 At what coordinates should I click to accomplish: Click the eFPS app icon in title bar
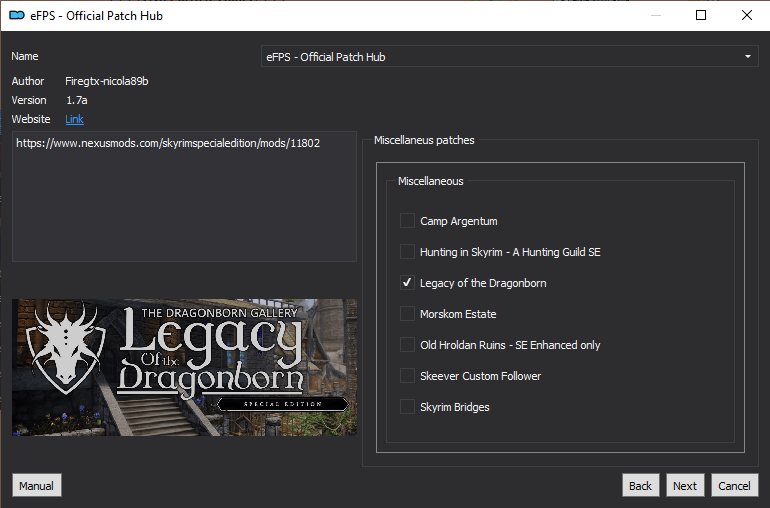point(17,15)
